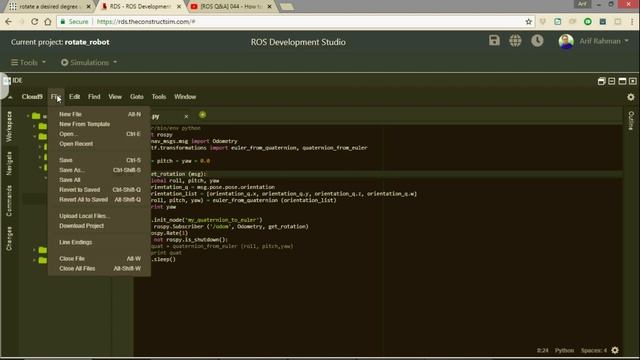
Task: Click the IDE window restore icon
Action: point(601,81)
